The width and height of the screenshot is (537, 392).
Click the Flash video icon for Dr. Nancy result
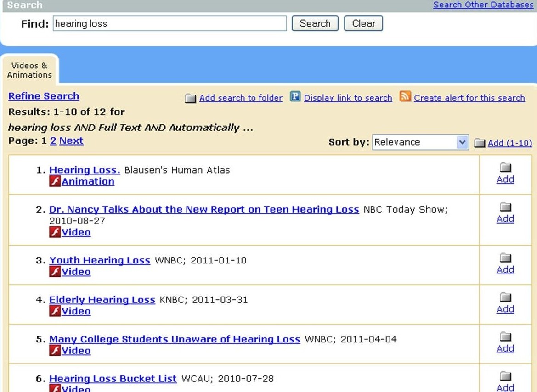(55, 233)
